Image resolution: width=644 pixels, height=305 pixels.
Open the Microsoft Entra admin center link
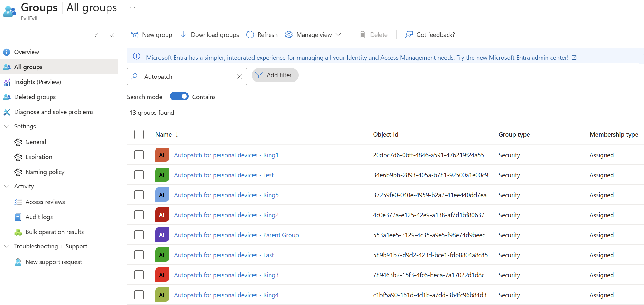click(357, 57)
